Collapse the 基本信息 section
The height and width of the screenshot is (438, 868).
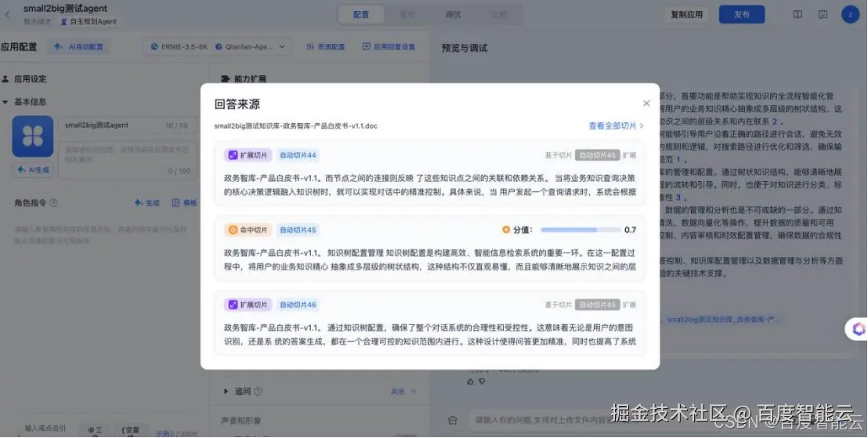pyautogui.click(x=5, y=102)
